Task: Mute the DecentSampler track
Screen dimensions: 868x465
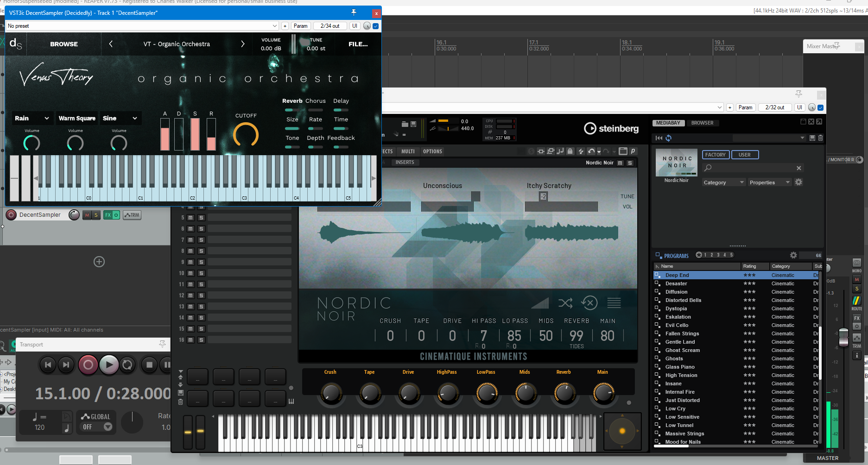Action: (87, 215)
